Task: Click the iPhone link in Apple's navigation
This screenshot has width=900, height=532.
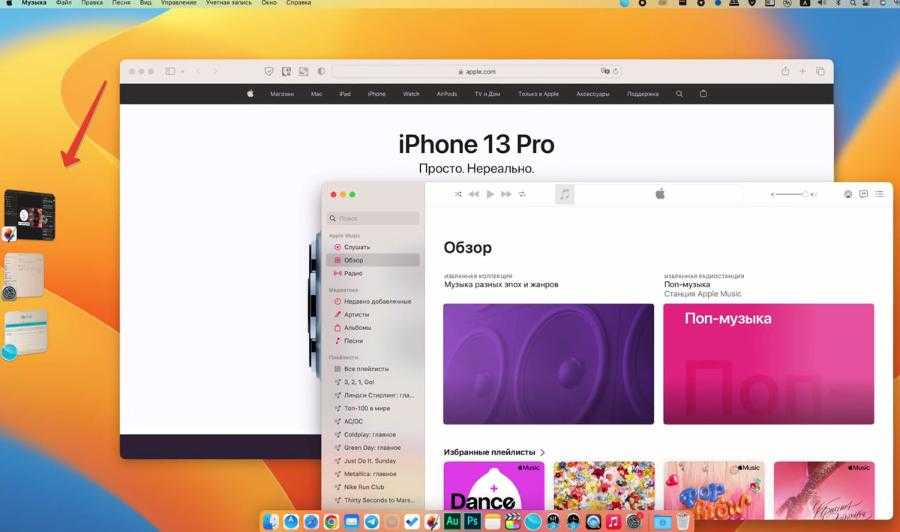Action: click(376, 94)
